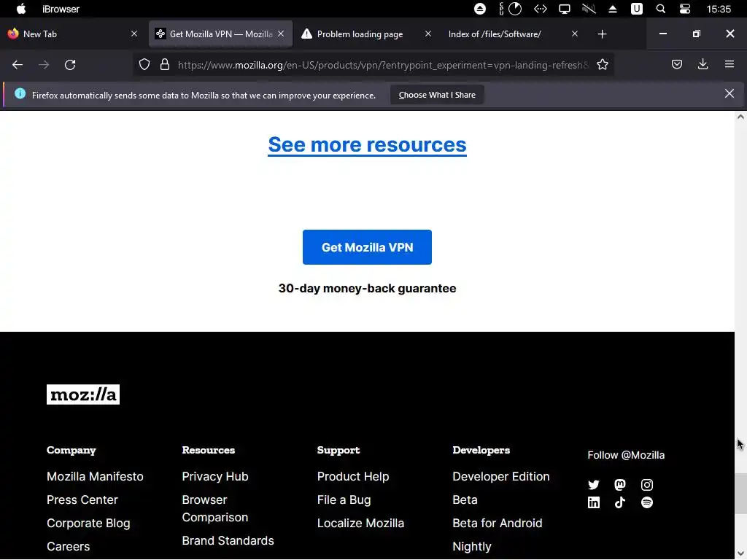Close the Index of /files/Software/ tab
747x560 pixels.
575,34
